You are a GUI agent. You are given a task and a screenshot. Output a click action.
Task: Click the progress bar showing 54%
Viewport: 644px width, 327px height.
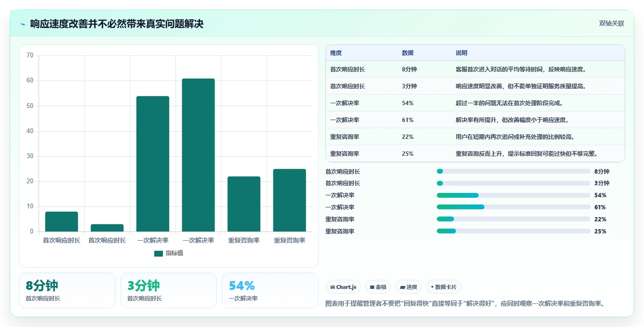click(x=513, y=195)
